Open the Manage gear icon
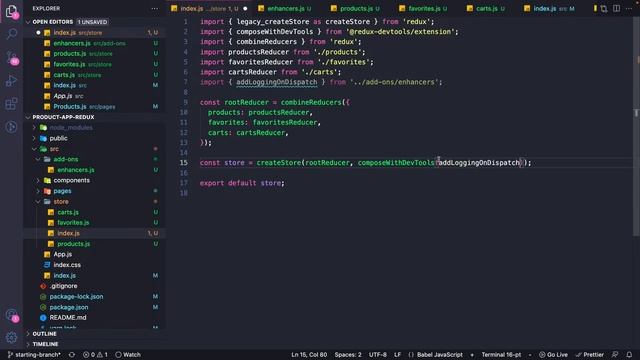The width and height of the screenshot is (640, 360). (x=11, y=337)
